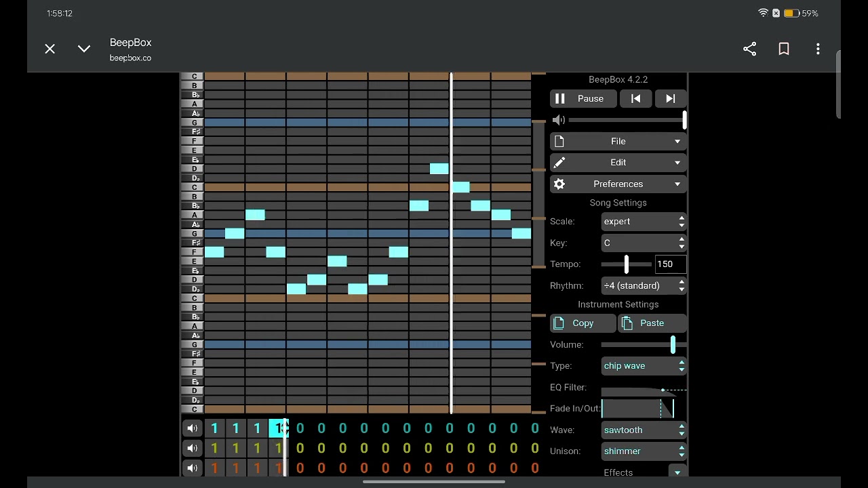Click the last note on G row
The width and height of the screenshot is (868, 488).
[x=521, y=233]
